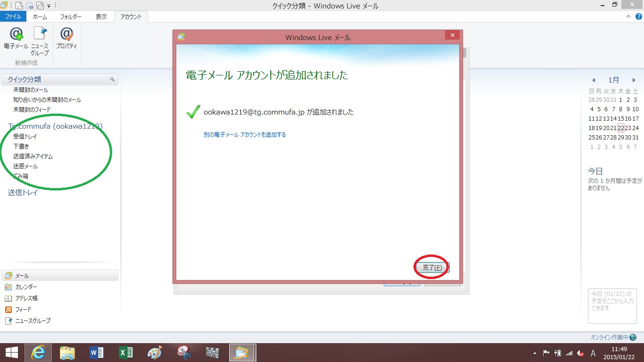Viewport: 644px width, 362px height.
Task: Open help with the question mark icon
Action: click(638, 16)
